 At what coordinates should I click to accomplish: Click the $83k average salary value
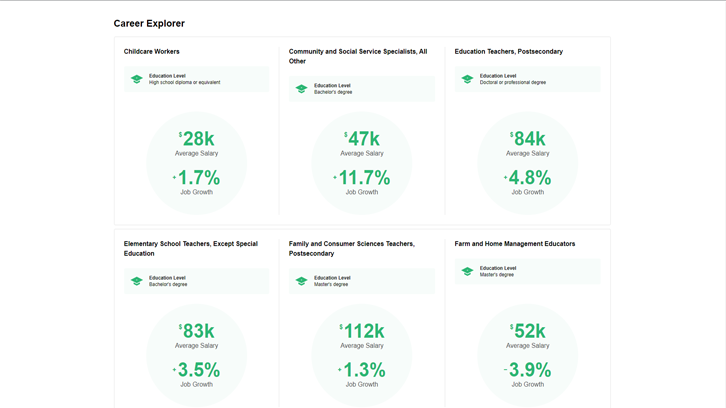coord(196,331)
